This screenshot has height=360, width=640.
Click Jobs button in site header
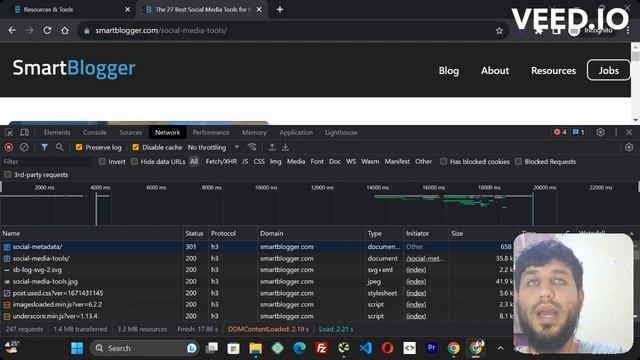[609, 70]
